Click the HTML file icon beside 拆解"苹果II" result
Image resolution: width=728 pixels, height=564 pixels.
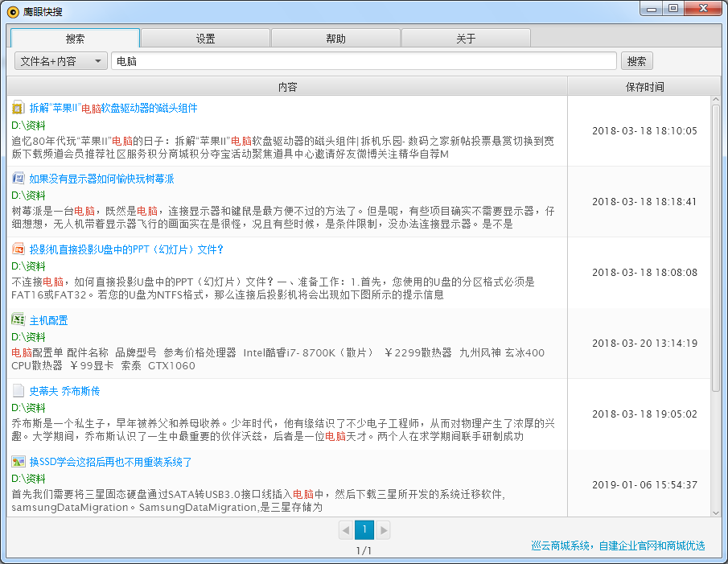point(19,108)
